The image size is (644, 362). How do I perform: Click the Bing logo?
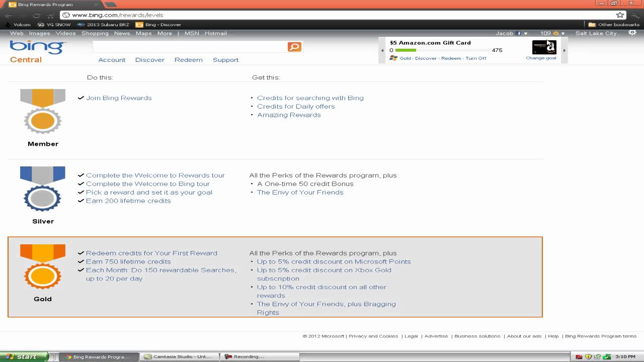[x=38, y=47]
